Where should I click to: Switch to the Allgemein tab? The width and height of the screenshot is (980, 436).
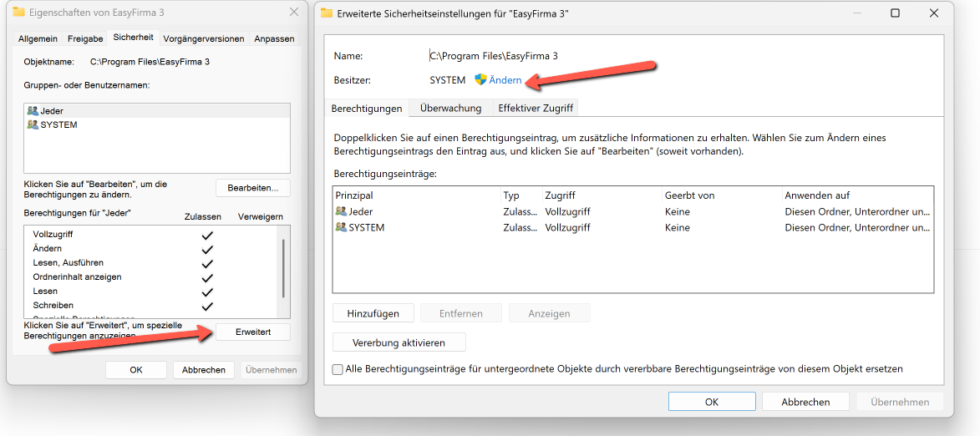pos(38,38)
